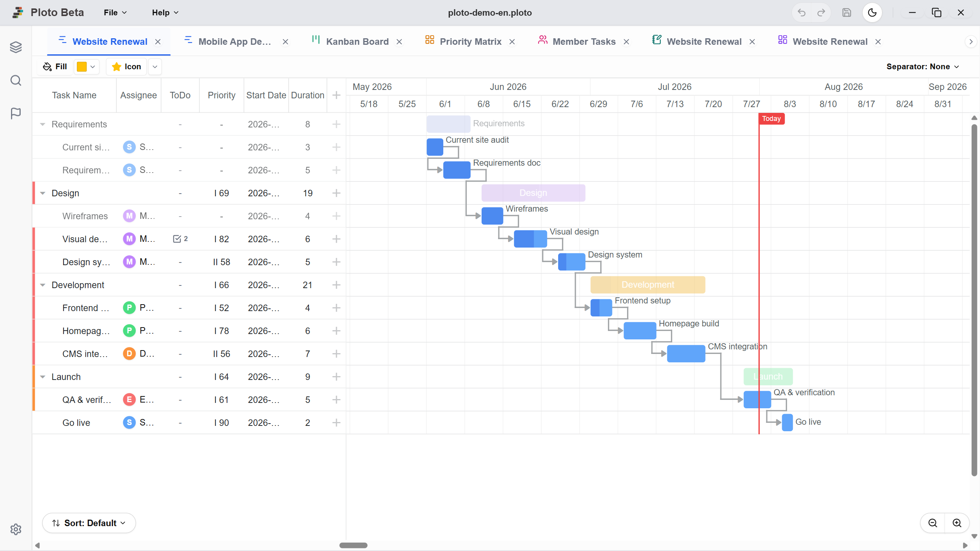Zoom in the Gantt timeline
The height and width of the screenshot is (551, 980).
(957, 523)
